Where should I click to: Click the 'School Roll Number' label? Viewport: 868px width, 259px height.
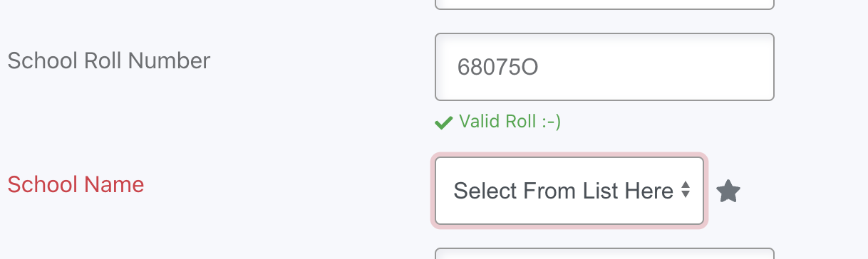tap(108, 61)
